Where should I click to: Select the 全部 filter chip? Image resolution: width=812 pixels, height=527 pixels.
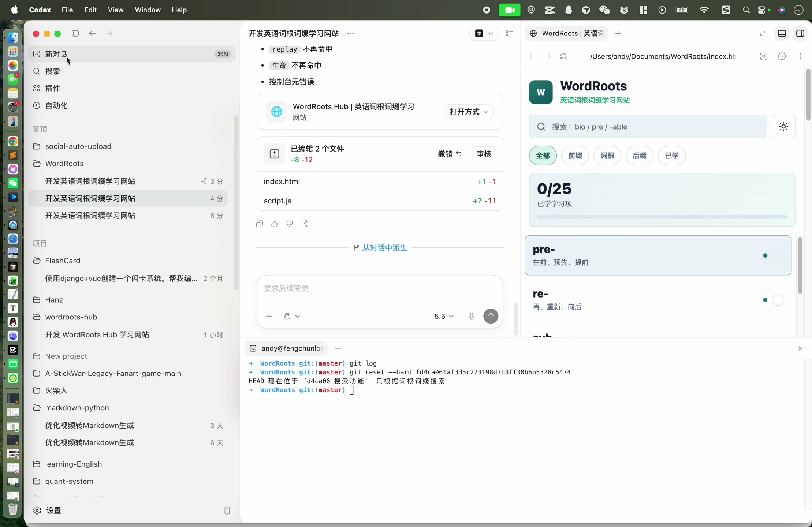click(543, 156)
